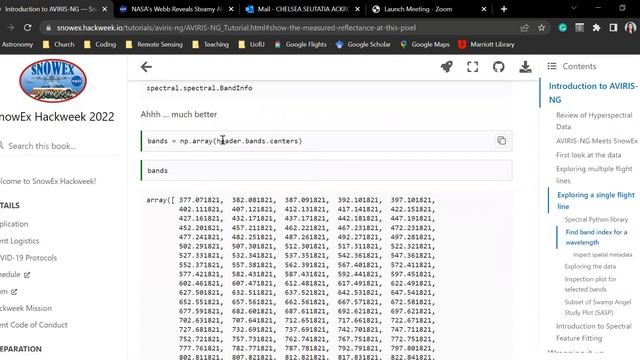Go forward with the browser arrow
The width and height of the screenshot is (640, 360).
(x=11, y=28)
